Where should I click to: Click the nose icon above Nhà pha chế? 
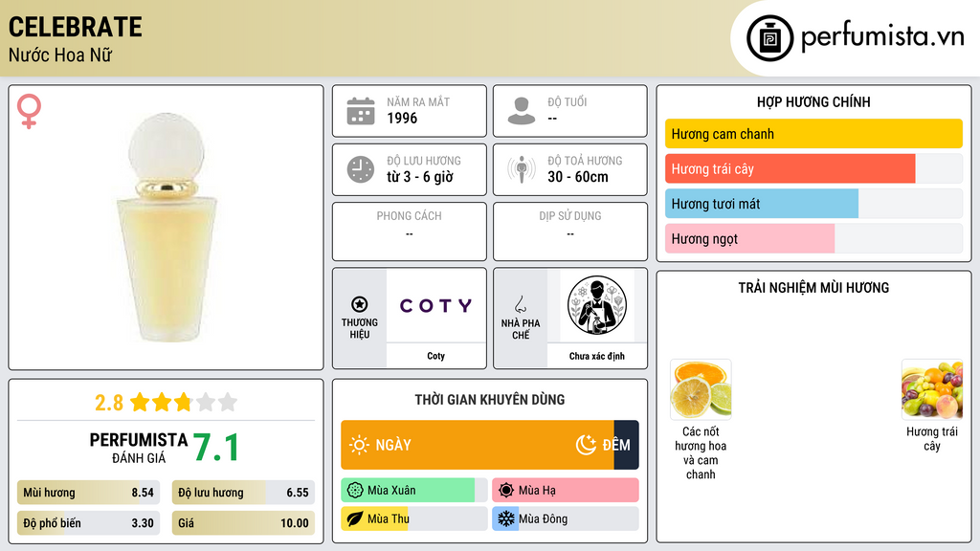(x=520, y=304)
